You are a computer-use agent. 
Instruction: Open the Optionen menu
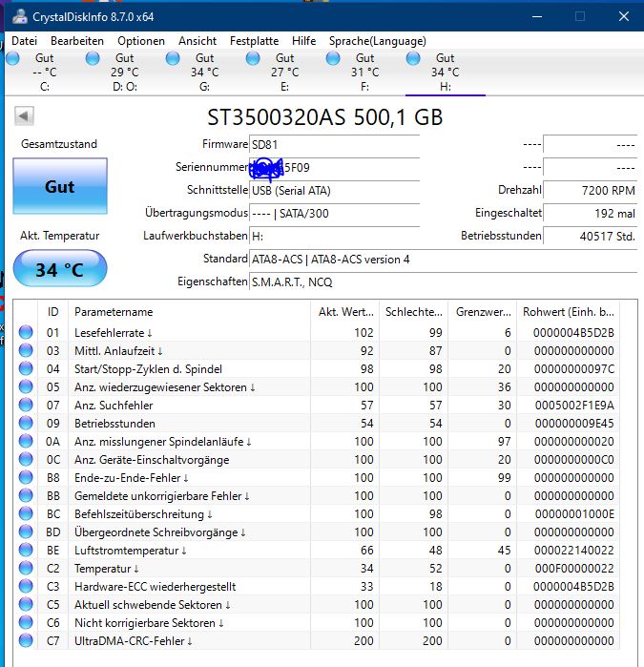(141, 41)
